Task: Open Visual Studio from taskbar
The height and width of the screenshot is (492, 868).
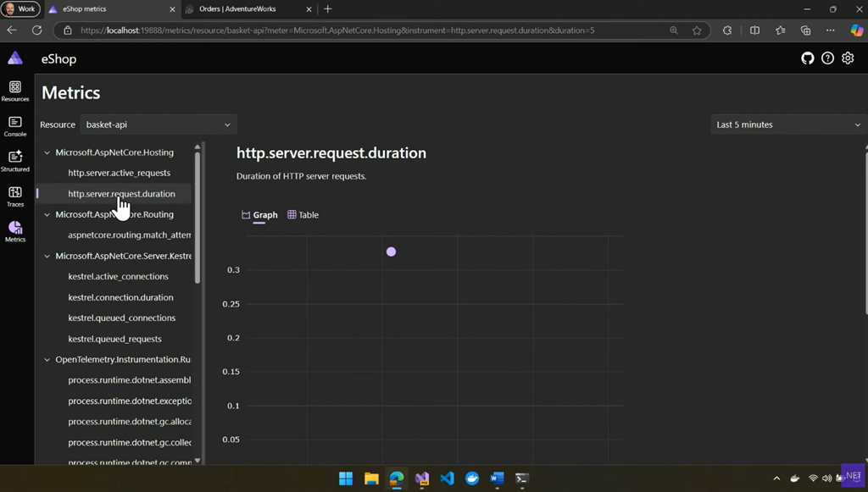Action: coord(422,478)
